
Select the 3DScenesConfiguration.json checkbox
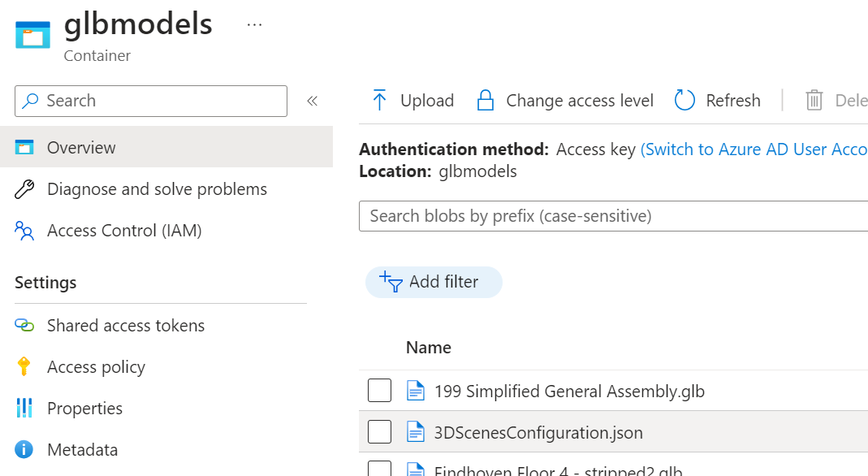[x=379, y=432]
